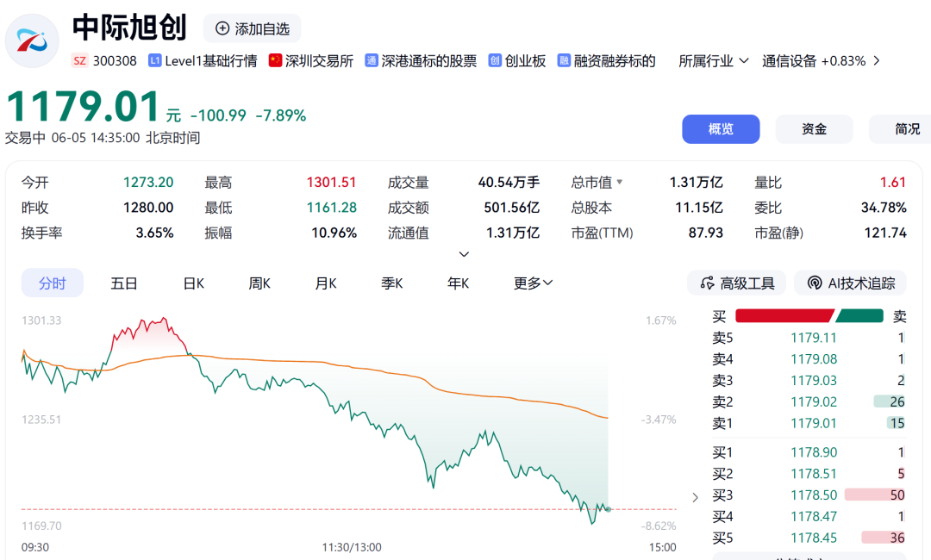931x560 pixels.
Task: Expand the 所属行业 dropdown
Action: click(x=714, y=60)
